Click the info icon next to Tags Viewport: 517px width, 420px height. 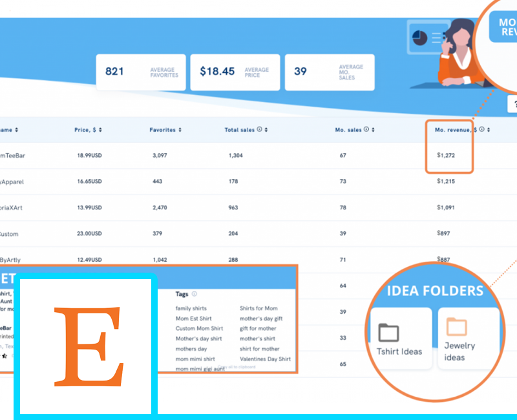pos(195,294)
